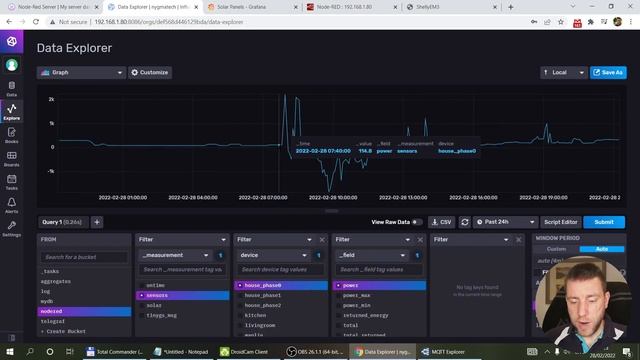The image size is (640, 360).
Task: Refresh the query with the refresh icon
Action: coord(464,222)
